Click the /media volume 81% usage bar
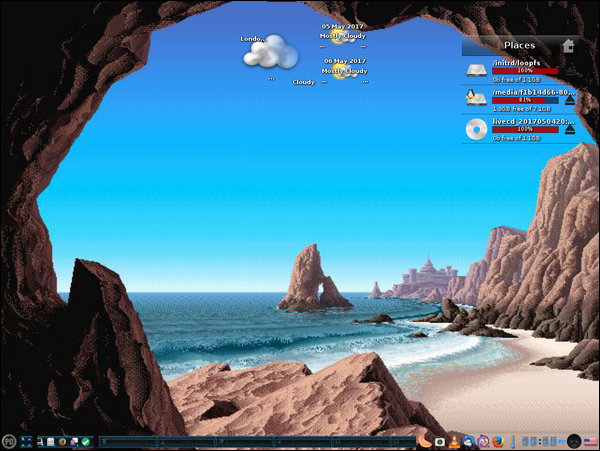 pyautogui.click(x=525, y=100)
